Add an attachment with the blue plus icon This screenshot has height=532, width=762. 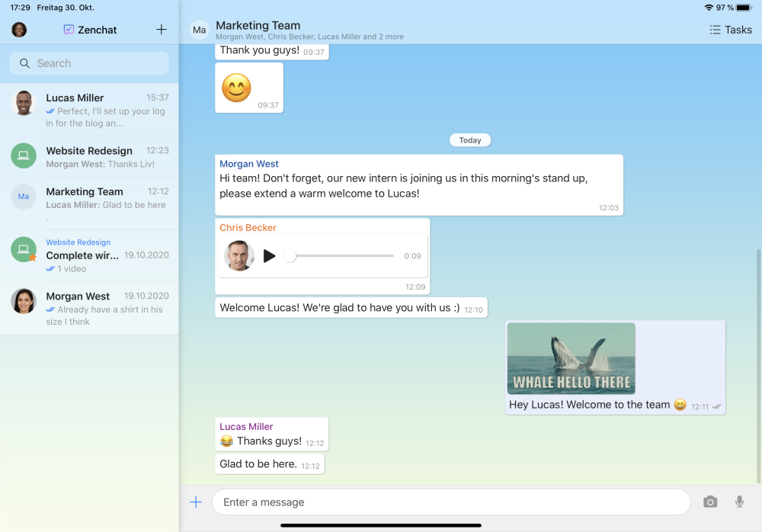[x=196, y=502]
